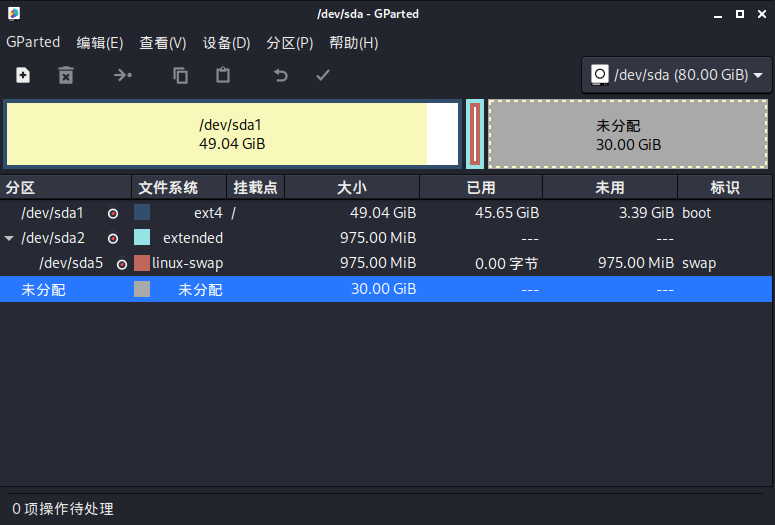Image resolution: width=775 pixels, height=525 pixels.
Task: Open the 帮助(H) menu
Action: pos(353,43)
